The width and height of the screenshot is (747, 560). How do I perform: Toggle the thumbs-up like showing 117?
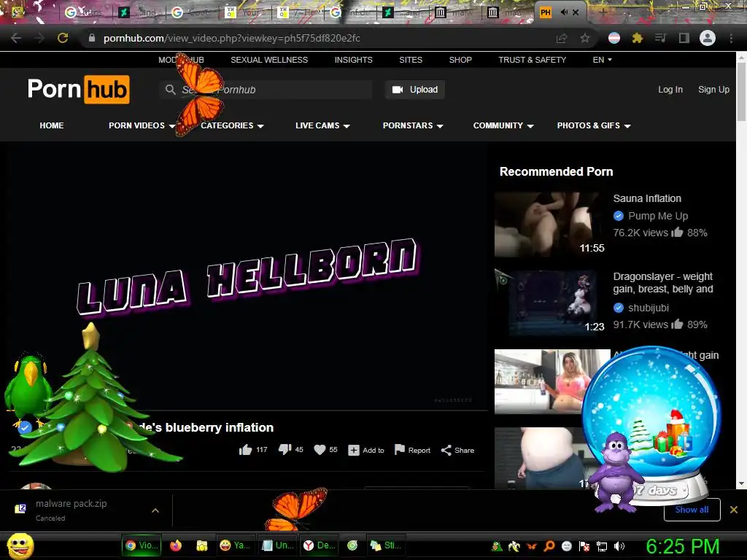click(253, 450)
